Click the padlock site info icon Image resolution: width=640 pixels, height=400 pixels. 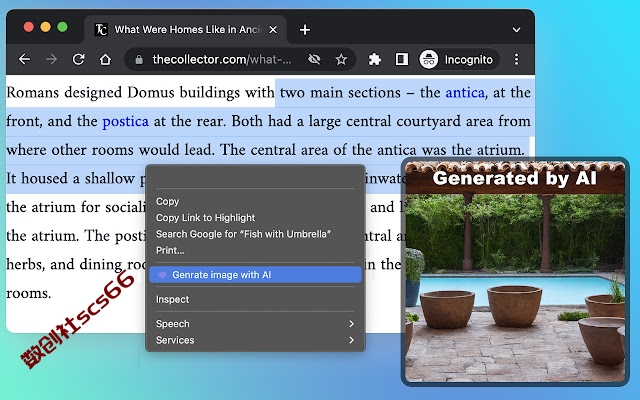[x=139, y=60]
